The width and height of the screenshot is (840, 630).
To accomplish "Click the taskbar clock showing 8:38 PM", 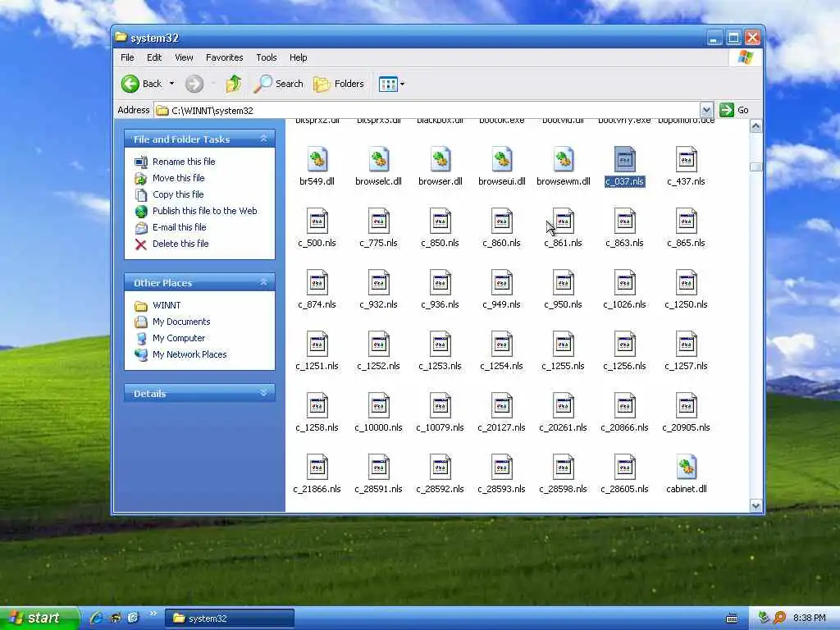I will tap(809, 619).
